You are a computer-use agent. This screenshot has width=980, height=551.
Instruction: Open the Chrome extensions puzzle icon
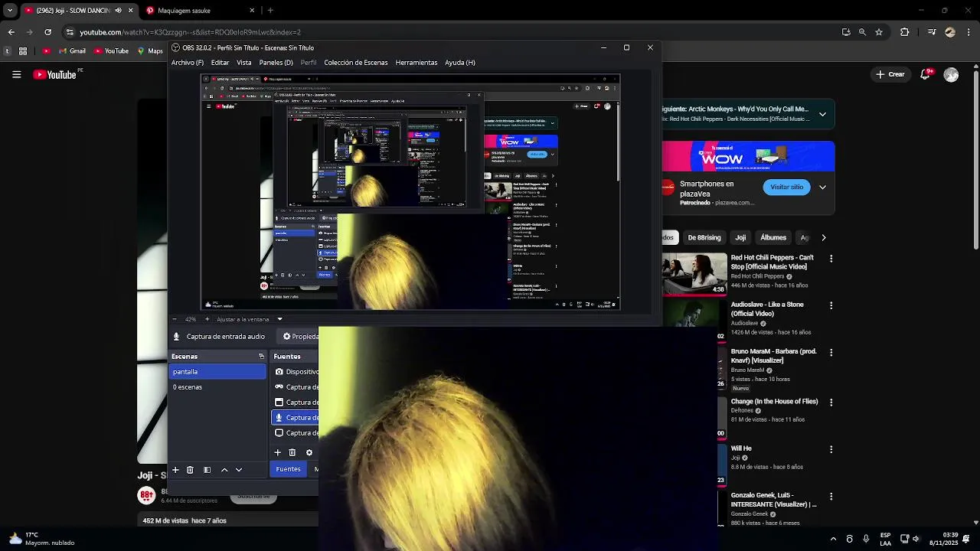pyautogui.click(x=905, y=32)
